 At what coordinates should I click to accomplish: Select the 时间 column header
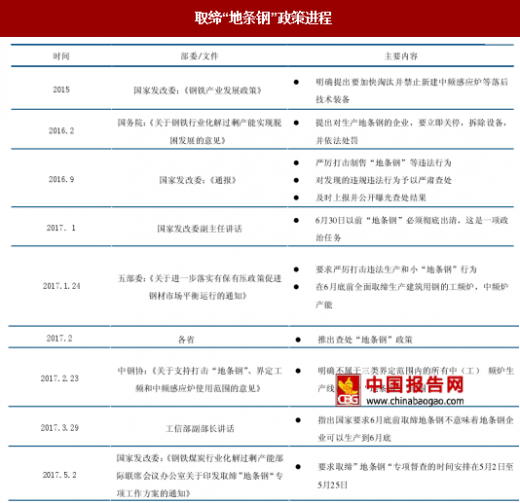(61, 56)
